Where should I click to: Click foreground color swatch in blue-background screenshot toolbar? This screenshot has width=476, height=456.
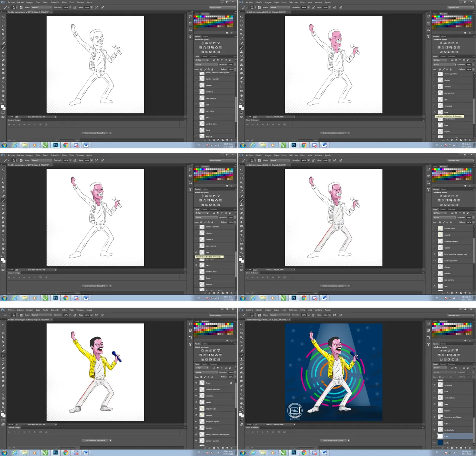pos(241,414)
